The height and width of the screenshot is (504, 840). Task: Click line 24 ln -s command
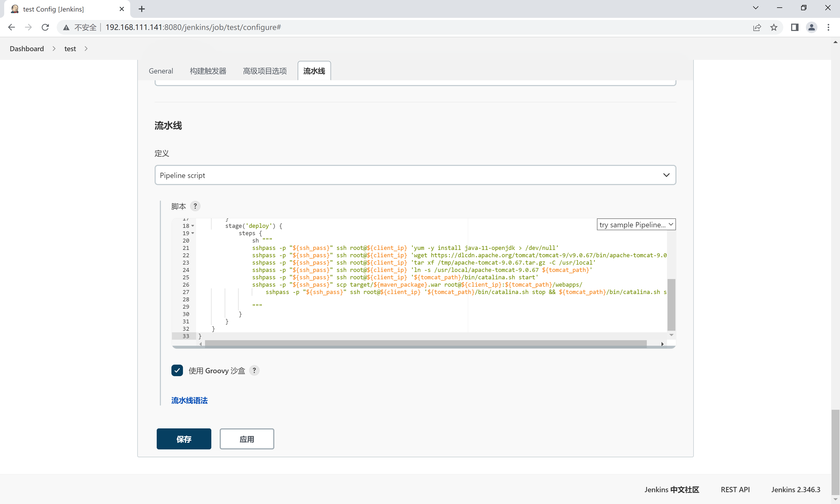pyautogui.click(x=422, y=270)
